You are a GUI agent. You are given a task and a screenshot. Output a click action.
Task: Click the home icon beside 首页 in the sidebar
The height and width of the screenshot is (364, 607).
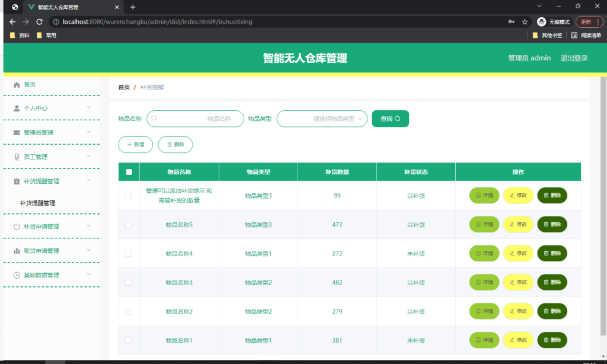pyautogui.click(x=17, y=85)
